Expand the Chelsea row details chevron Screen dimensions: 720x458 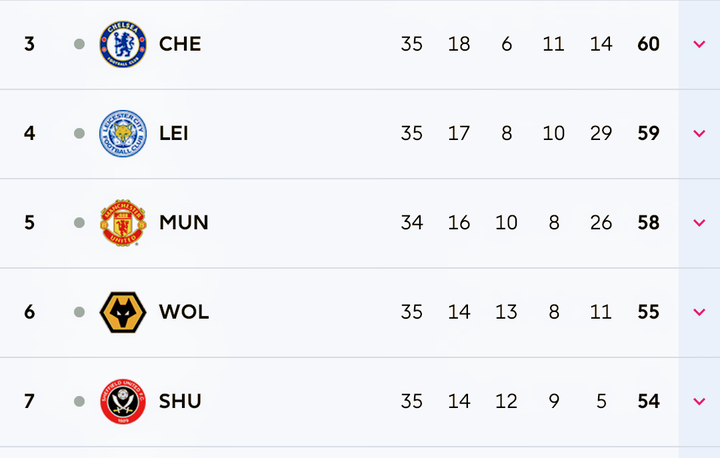(x=699, y=44)
